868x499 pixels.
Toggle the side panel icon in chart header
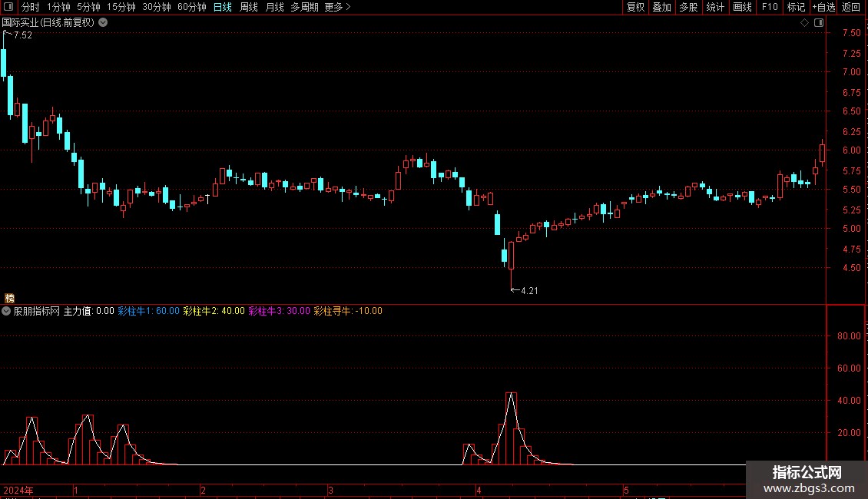[819, 23]
